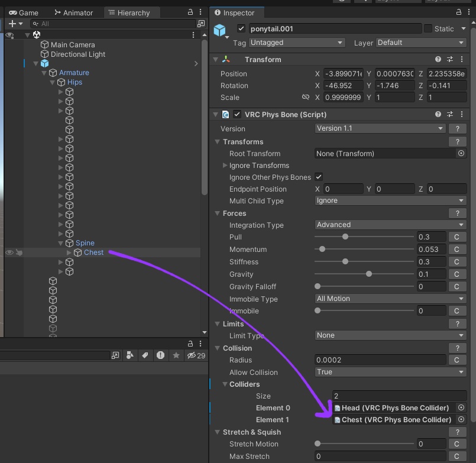This screenshot has height=463, width=476.
Task: Click the Version help question button
Action: coord(458,128)
